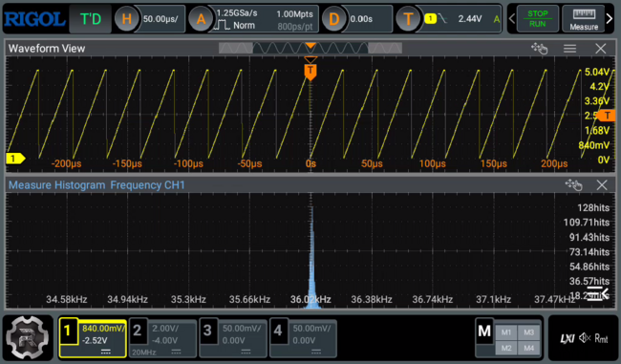Click the orange trigger position T marker
Screen dimensions: 621x364
pyautogui.click(x=310, y=72)
